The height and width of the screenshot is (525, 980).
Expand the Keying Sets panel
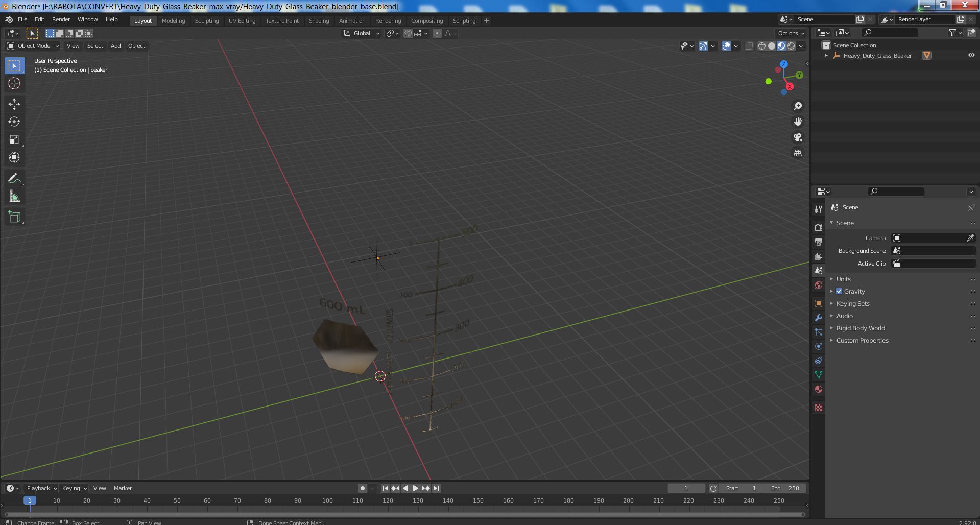pos(852,303)
